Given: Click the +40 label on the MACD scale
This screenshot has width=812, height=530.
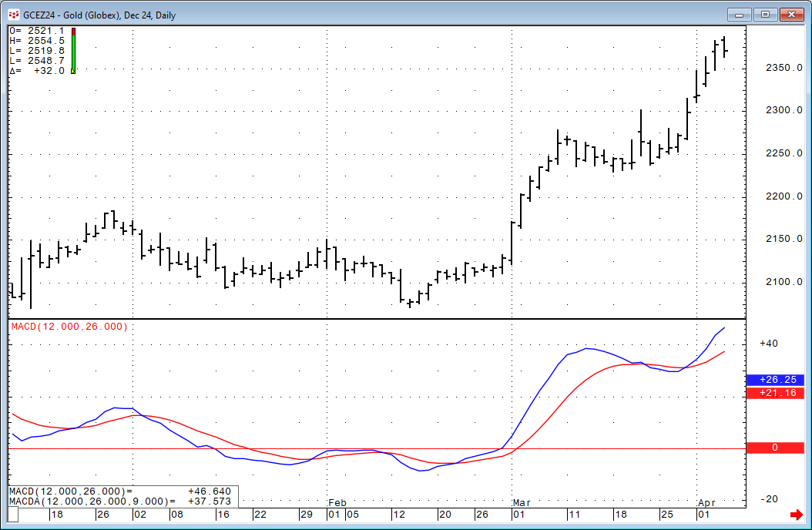Looking at the screenshot, I should (768, 344).
